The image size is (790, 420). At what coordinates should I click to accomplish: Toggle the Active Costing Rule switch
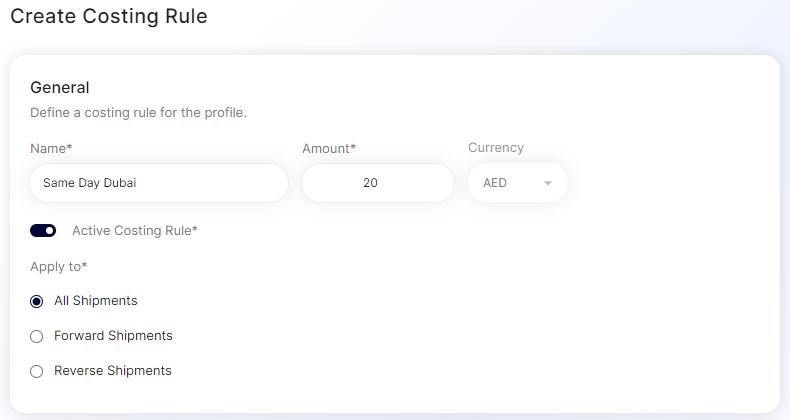43,231
